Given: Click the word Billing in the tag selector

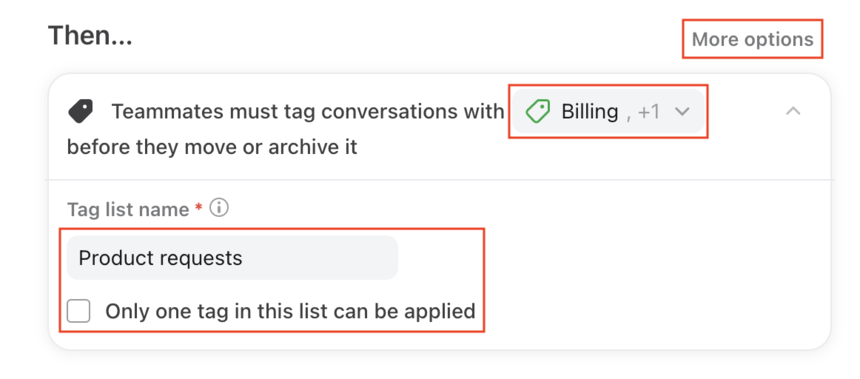Looking at the screenshot, I should coord(590,111).
